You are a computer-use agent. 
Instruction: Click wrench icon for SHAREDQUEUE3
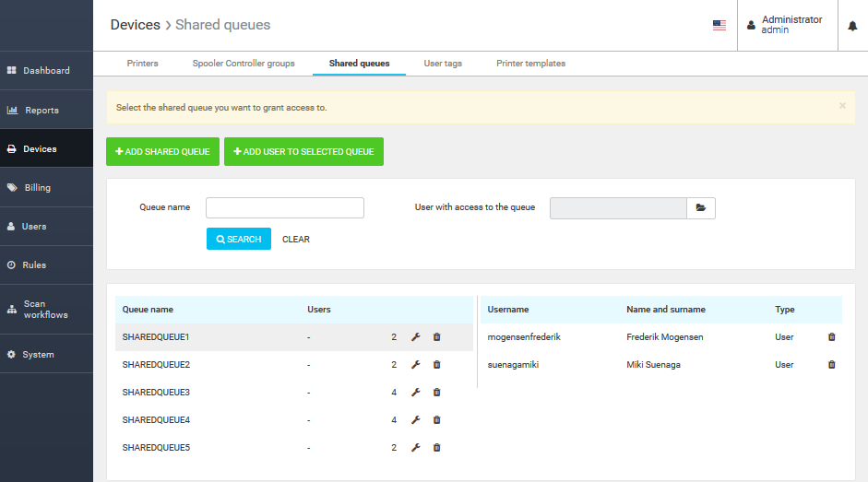pos(415,393)
